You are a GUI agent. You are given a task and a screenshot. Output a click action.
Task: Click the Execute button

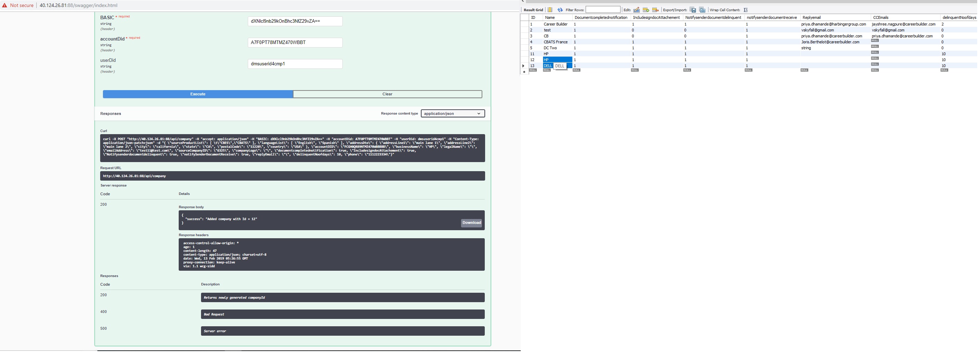click(x=197, y=94)
